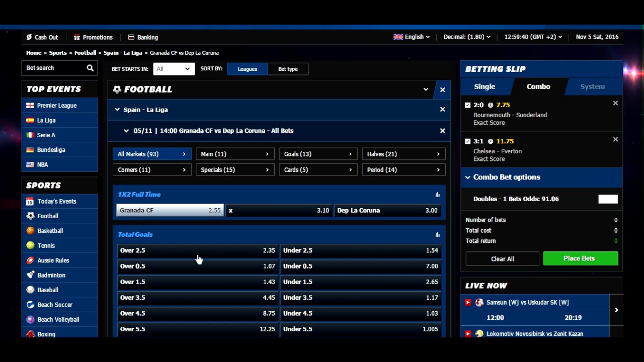Image resolution: width=644 pixels, height=362 pixels.
Task: Collapse Granada CF match All Bets chevron
Action: click(126, 131)
